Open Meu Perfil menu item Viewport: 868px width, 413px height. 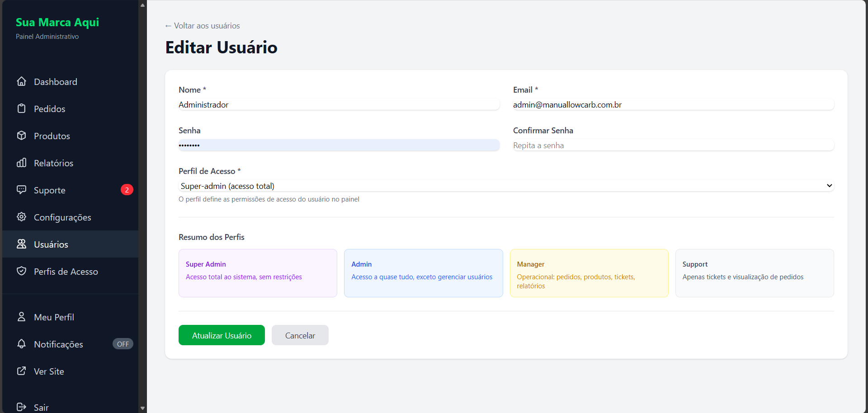(54, 317)
